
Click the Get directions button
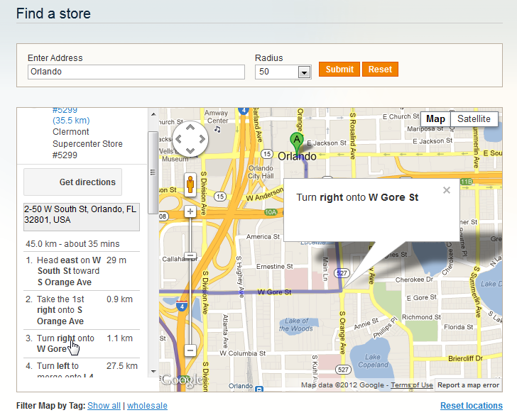(x=73, y=182)
